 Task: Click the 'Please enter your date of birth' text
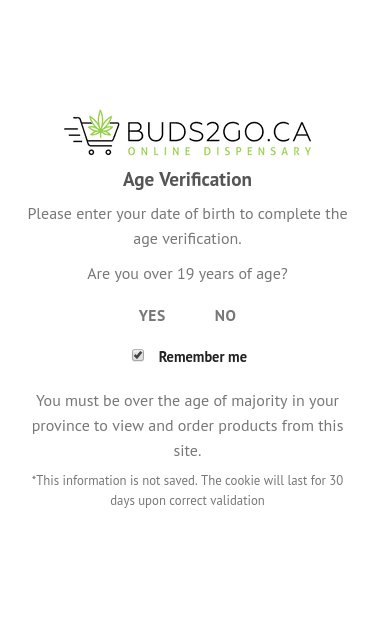click(188, 214)
